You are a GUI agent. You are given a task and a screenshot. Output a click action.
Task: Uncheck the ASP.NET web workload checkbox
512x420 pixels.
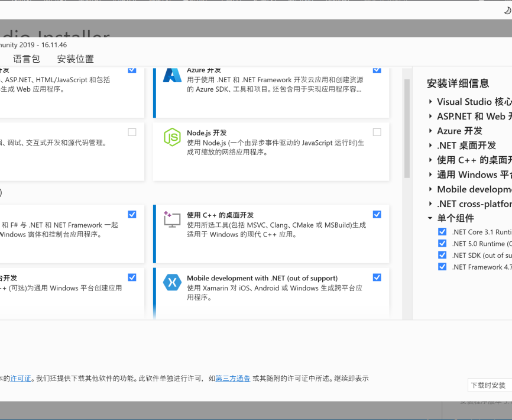132,70
